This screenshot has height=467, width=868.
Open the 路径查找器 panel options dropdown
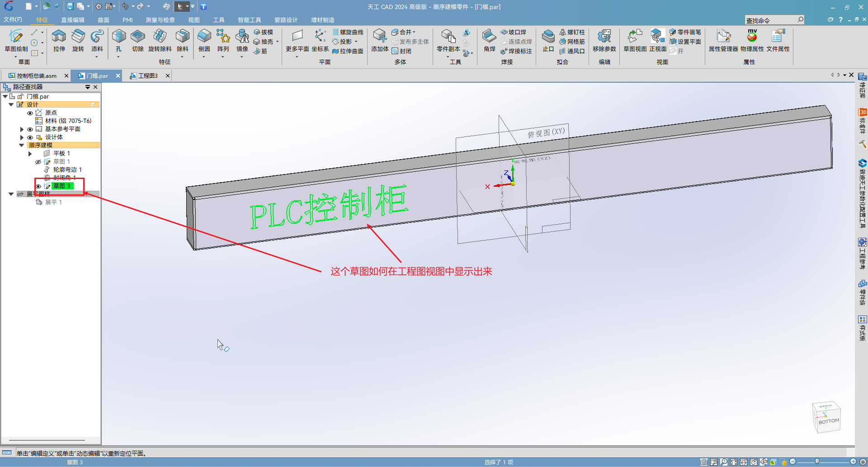pyautogui.click(x=88, y=87)
